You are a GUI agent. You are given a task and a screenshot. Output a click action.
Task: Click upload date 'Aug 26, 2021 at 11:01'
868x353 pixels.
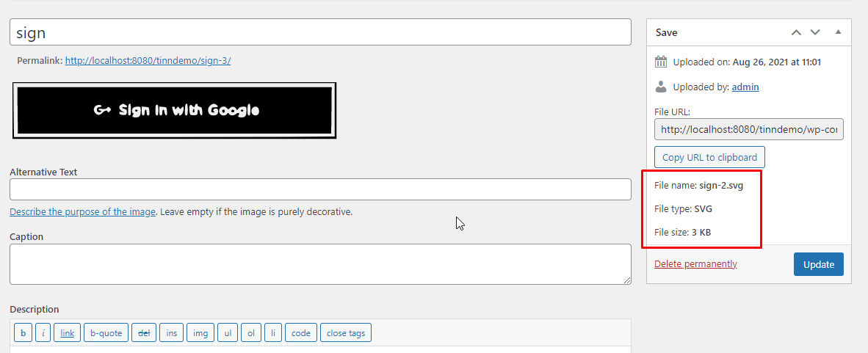coord(777,62)
